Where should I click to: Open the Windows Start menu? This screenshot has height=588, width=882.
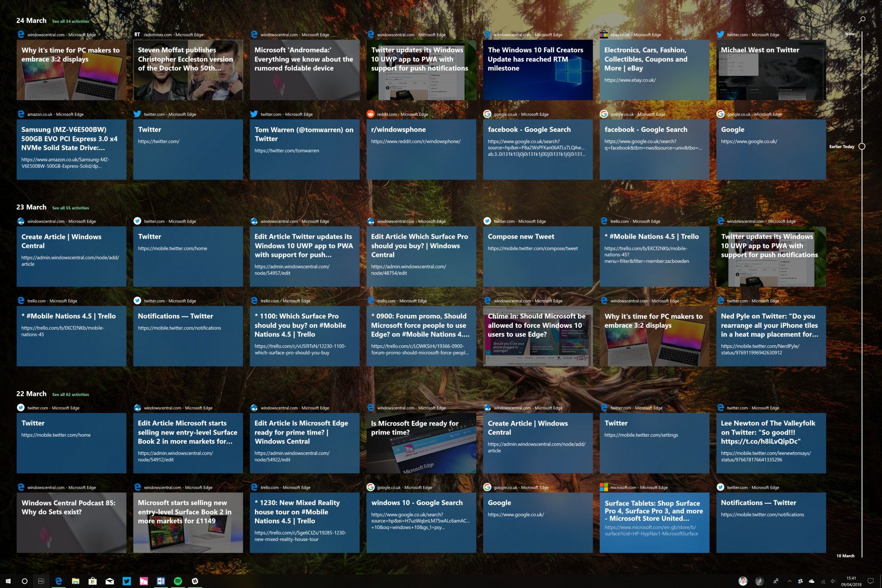8,581
